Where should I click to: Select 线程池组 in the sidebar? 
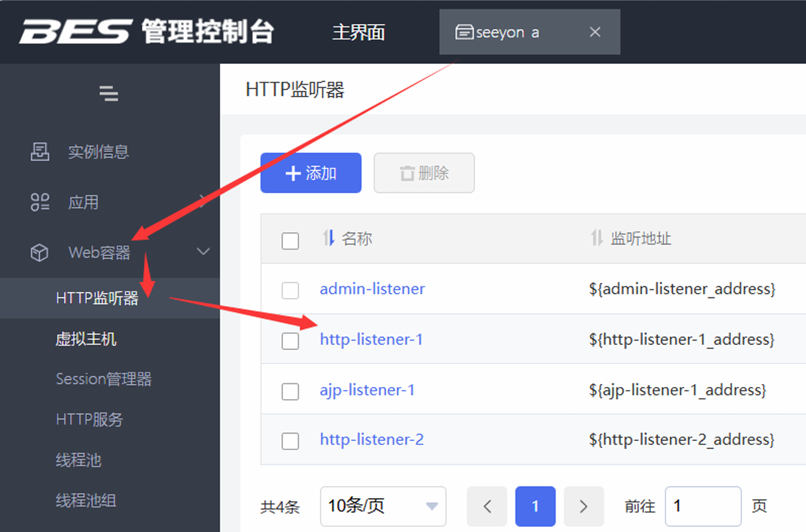tap(86, 501)
